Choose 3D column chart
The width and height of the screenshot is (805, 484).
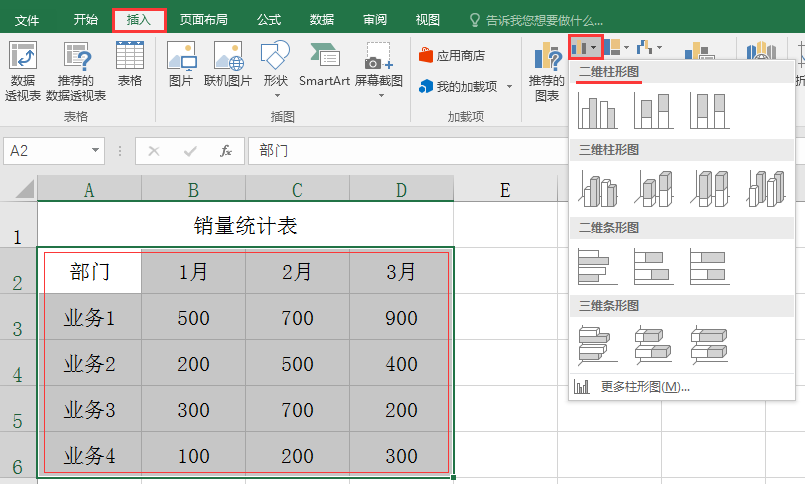pos(765,188)
